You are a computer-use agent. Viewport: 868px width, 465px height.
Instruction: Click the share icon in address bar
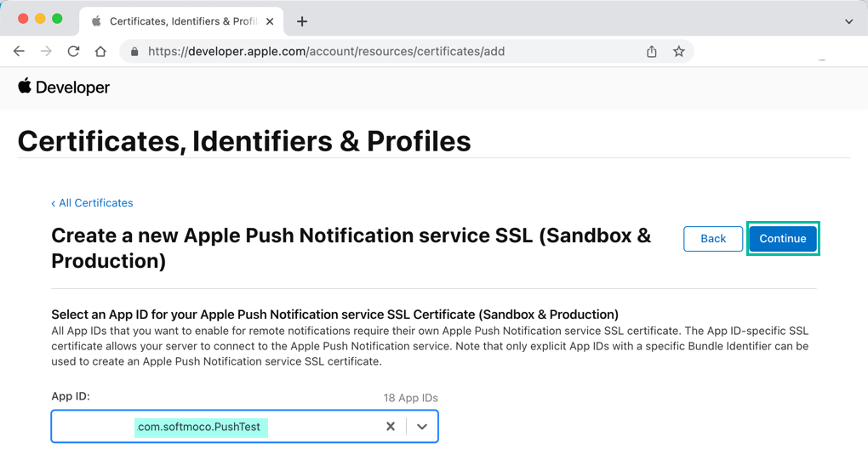pyautogui.click(x=652, y=52)
